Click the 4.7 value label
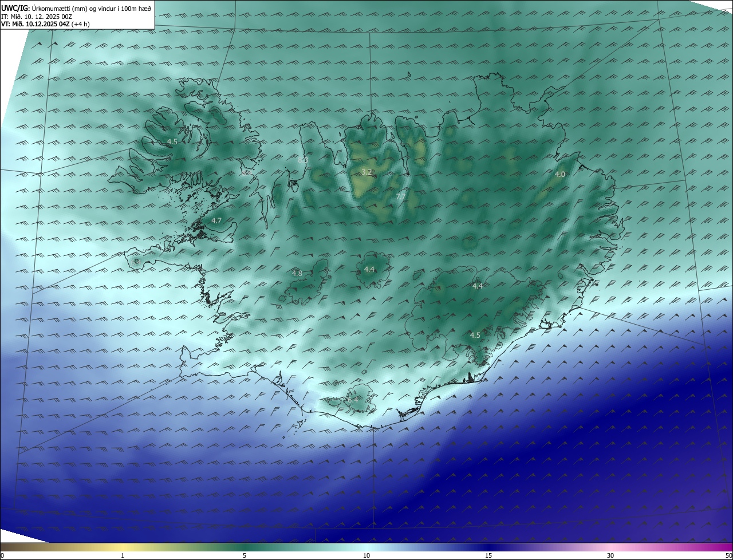This screenshot has width=733, height=560. pyautogui.click(x=216, y=220)
